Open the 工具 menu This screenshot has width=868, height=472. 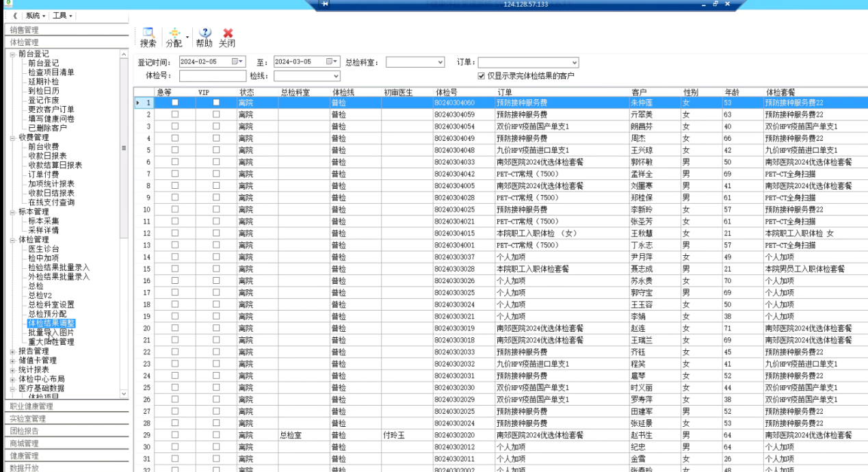pyautogui.click(x=63, y=15)
